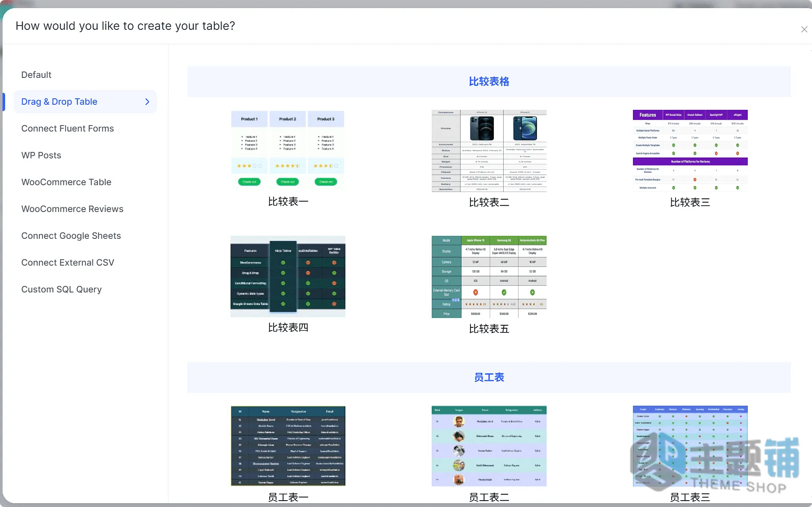This screenshot has height=507, width=812.
Task: Choose WooCommerce Table option
Action: point(66,182)
